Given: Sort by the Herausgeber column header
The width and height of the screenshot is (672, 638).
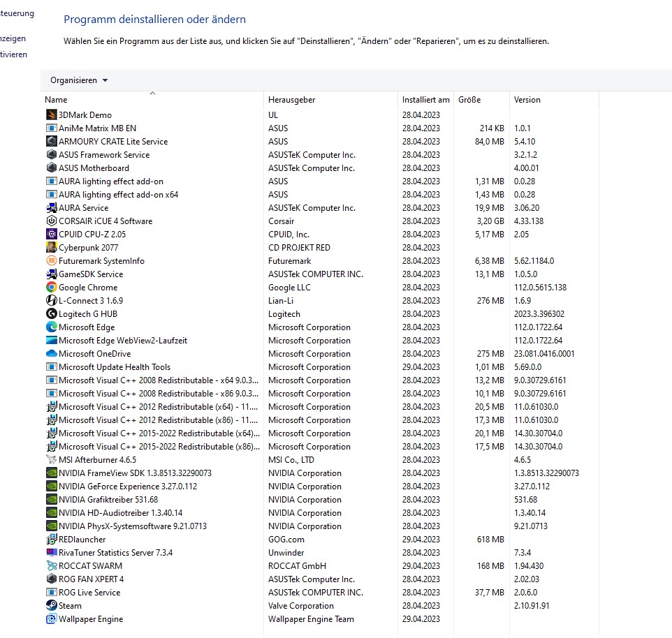Looking at the screenshot, I should pyautogui.click(x=291, y=100).
